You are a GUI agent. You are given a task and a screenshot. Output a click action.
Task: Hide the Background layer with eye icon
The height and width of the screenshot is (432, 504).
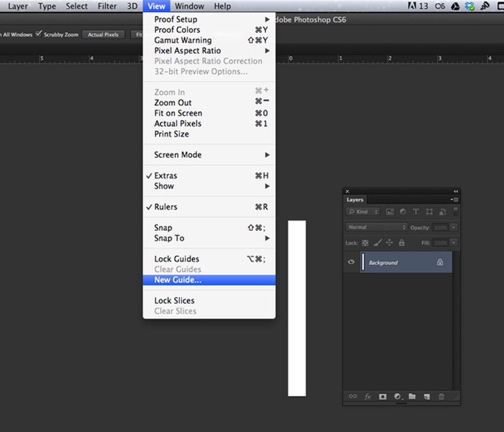[x=351, y=262]
